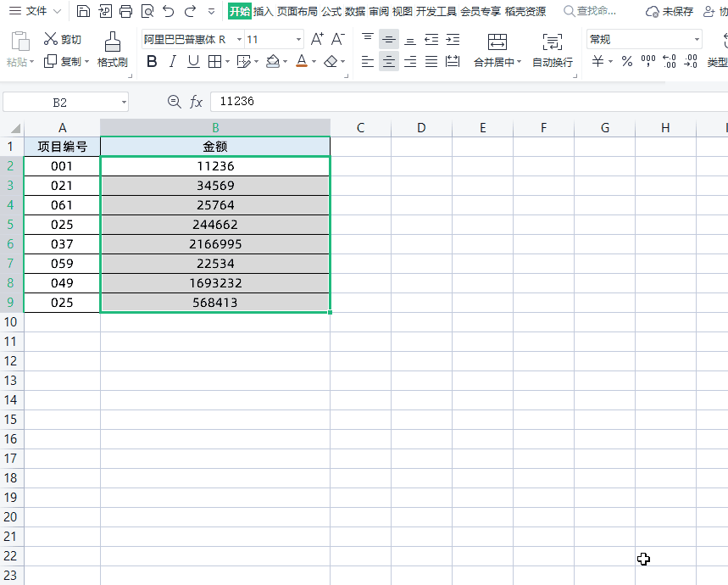Toggle Bold formatting
Image resolution: width=728 pixels, height=585 pixels.
click(152, 61)
